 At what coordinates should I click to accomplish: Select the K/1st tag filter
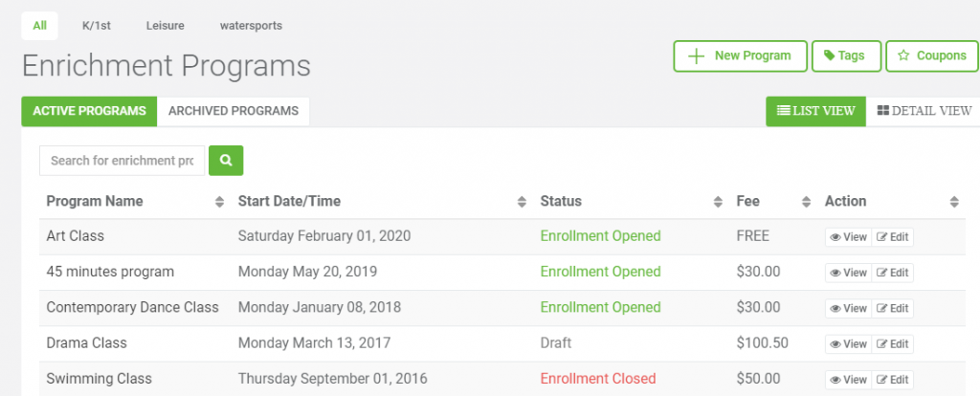(x=97, y=26)
